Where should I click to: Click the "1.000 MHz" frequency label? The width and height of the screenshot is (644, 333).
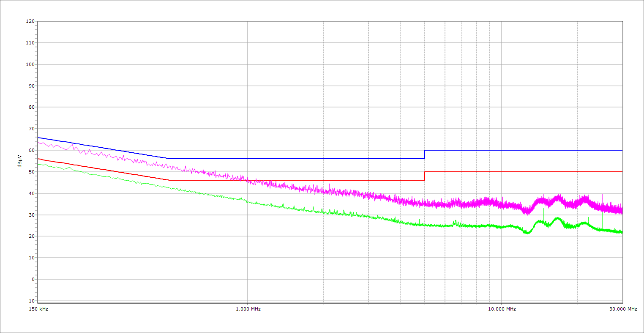(x=248, y=309)
